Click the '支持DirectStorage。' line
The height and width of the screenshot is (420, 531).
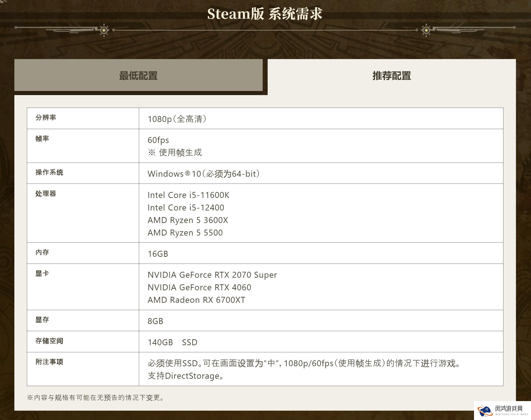click(x=186, y=376)
